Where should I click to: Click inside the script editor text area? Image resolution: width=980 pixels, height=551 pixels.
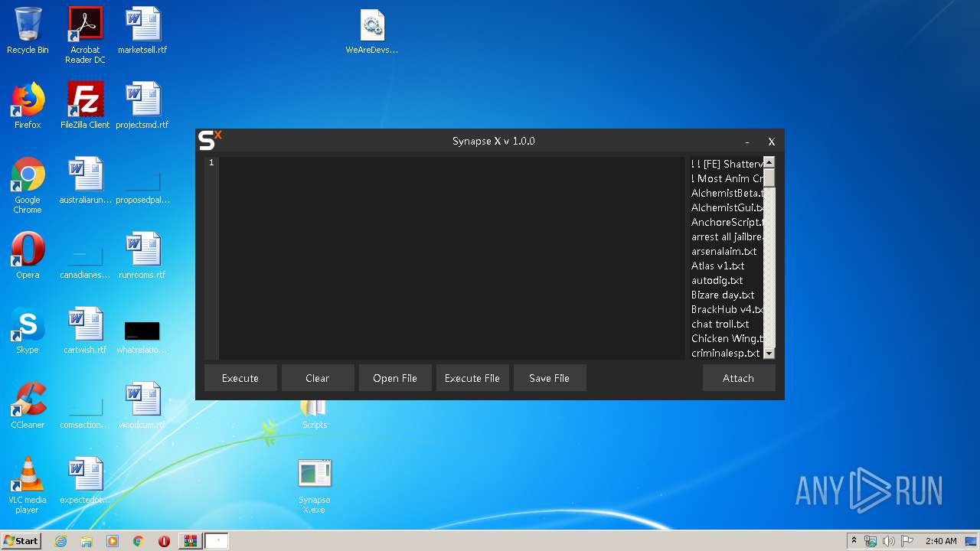(452, 258)
